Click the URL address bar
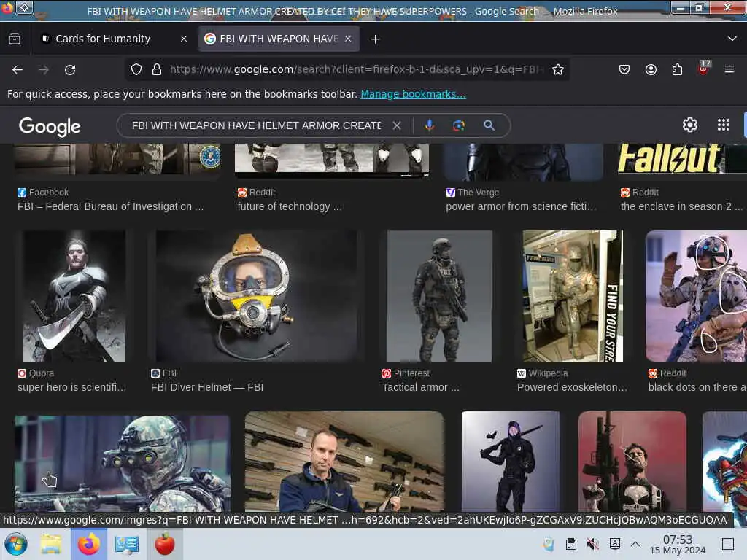This screenshot has width=747, height=560. pyautogui.click(x=356, y=69)
